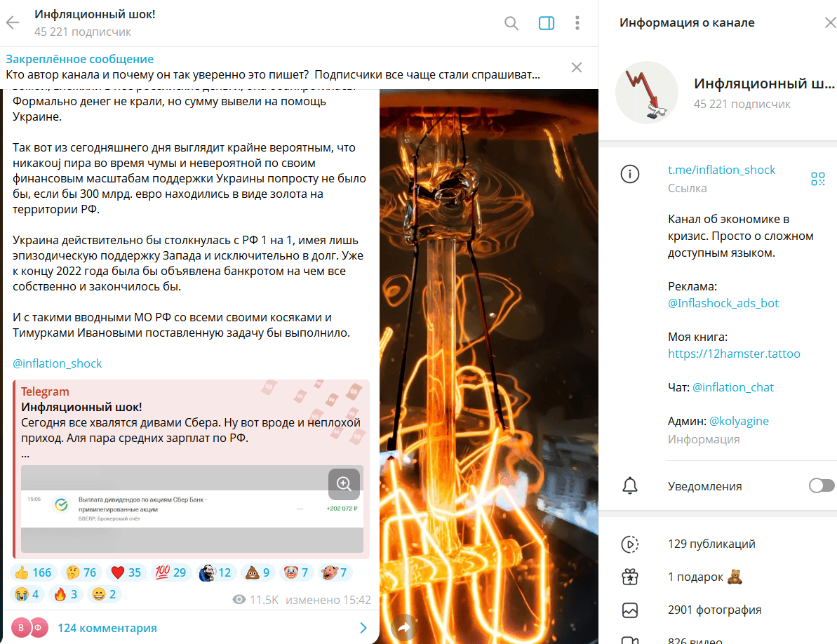Click the info circle icon
837x644 pixels.
click(x=630, y=174)
